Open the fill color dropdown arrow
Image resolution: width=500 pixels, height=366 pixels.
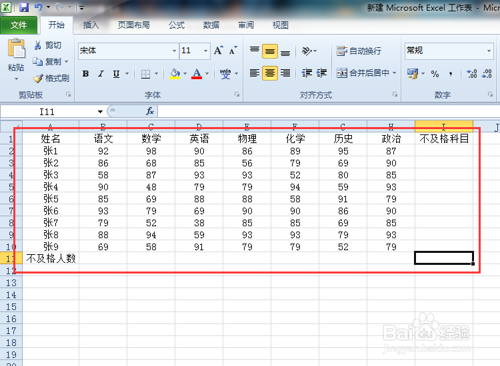click(x=185, y=74)
